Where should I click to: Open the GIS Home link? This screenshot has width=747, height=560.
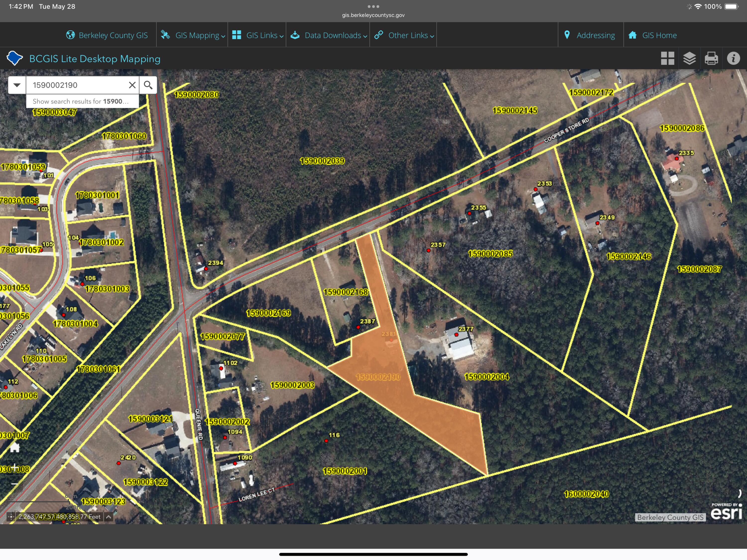pyautogui.click(x=652, y=35)
